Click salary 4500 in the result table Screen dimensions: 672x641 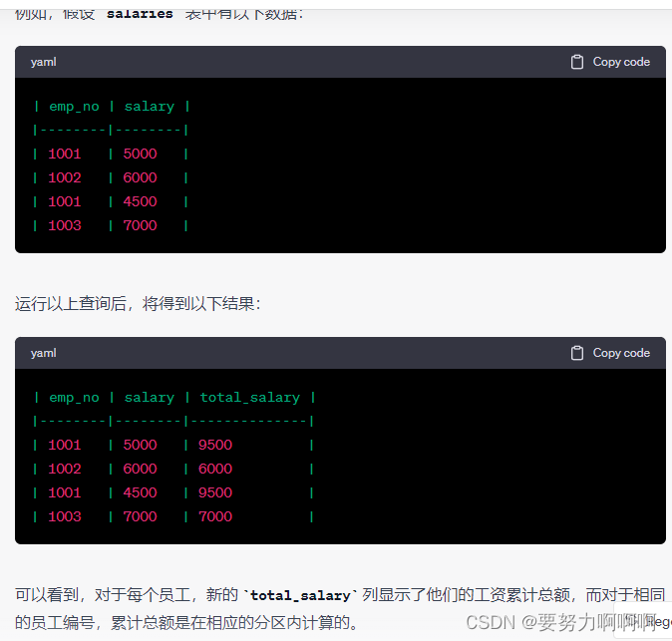point(141,493)
